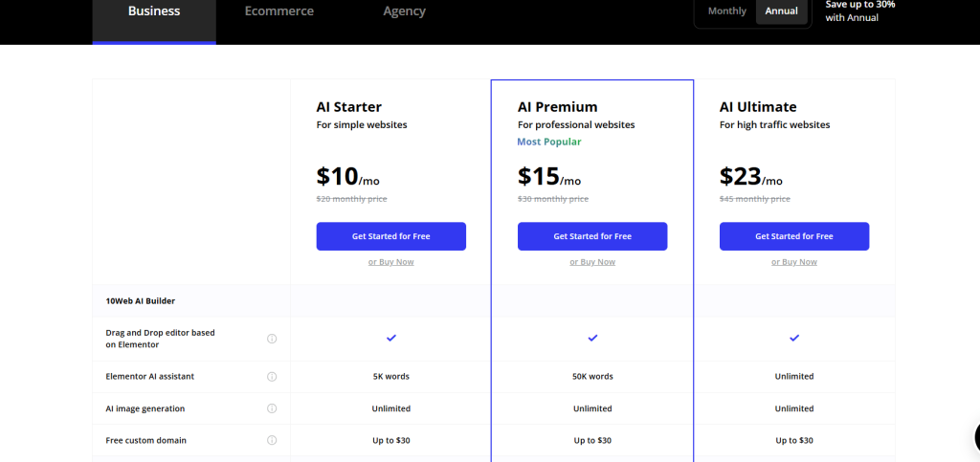Open info icon for Drag and Drop editor
980x462 pixels.
(x=272, y=339)
